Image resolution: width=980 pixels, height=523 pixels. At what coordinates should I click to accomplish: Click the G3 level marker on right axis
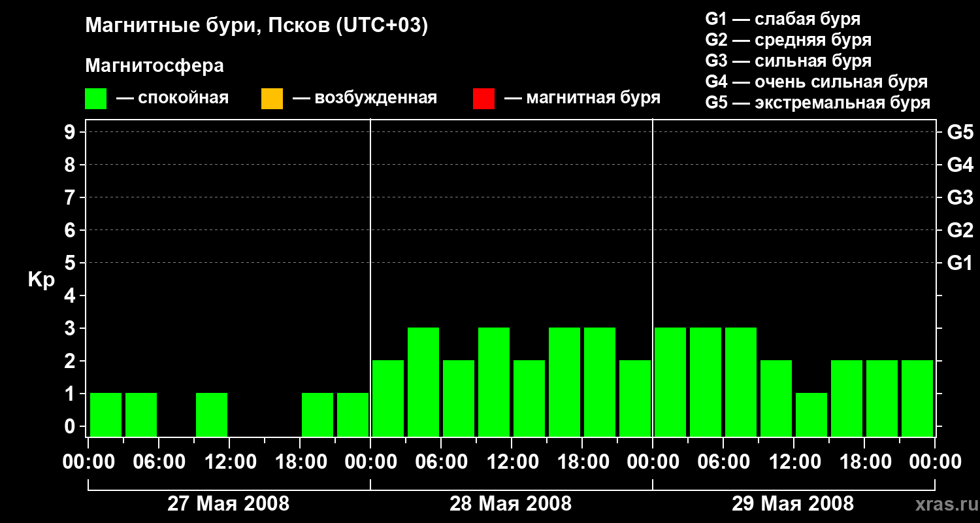tap(960, 197)
